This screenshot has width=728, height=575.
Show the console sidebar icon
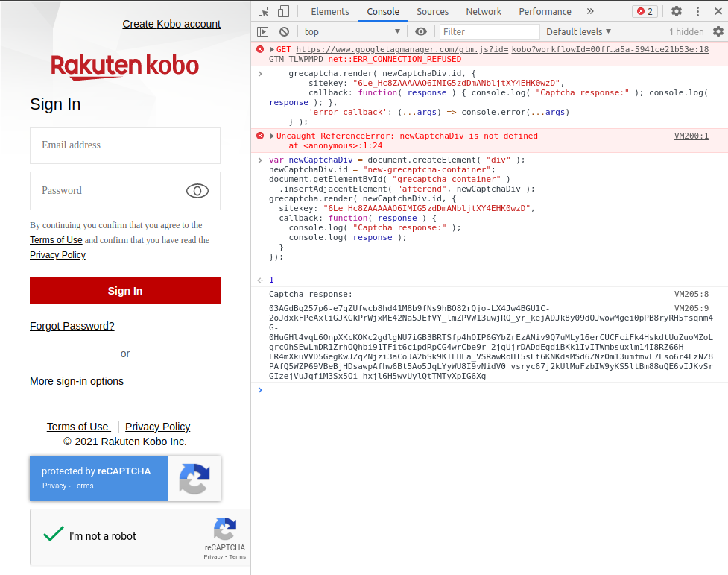[x=263, y=31]
